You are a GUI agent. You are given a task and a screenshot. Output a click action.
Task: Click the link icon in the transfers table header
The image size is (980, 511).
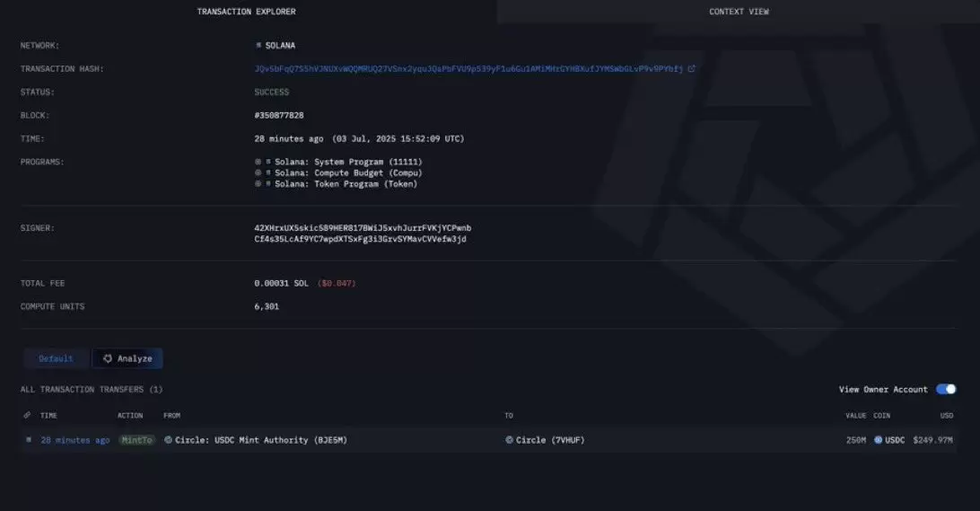tap(27, 415)
